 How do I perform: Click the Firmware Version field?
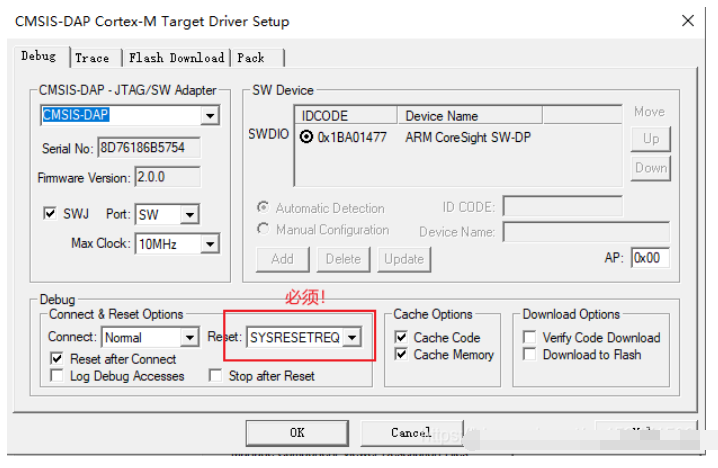click(x=168, y=177)
